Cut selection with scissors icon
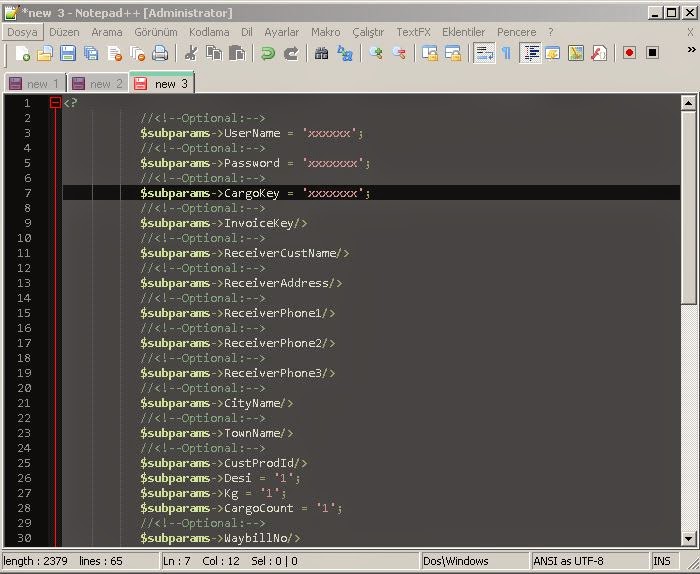This screenshot has width=700, height=574. (191, 53)
